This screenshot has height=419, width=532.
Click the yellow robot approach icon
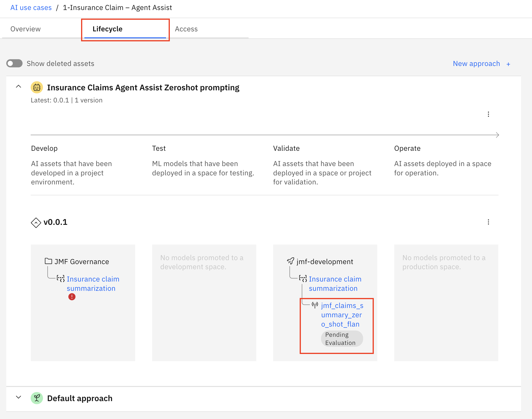coord(37,87)
